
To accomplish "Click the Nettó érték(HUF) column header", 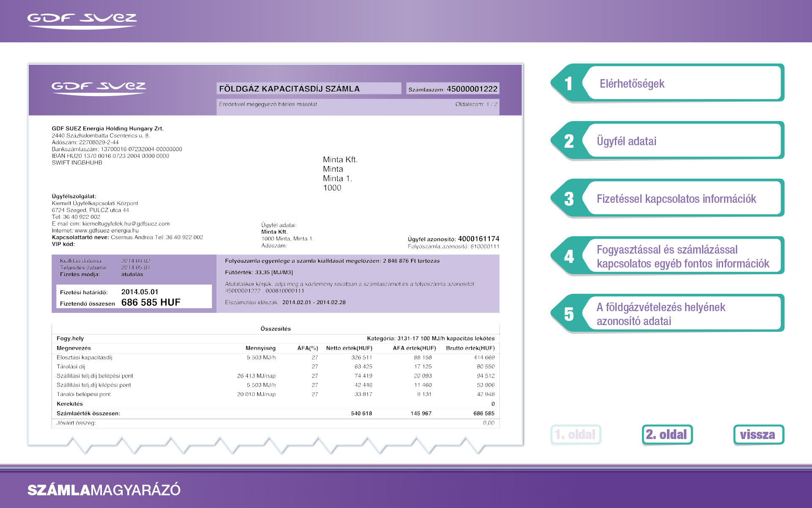I will [349, 348].
